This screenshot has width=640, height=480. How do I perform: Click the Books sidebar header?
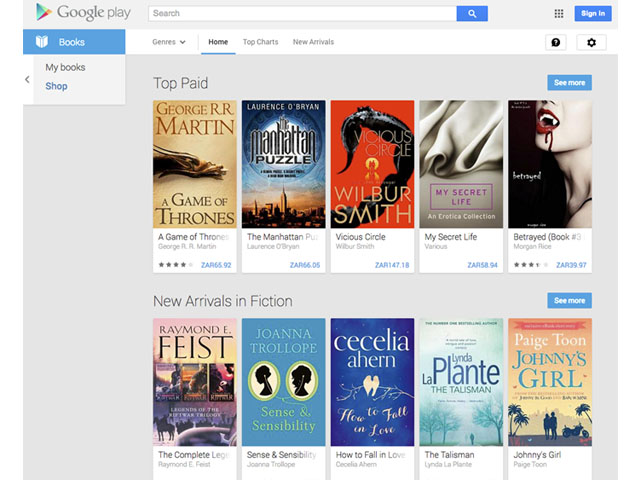tap(74, 42)
